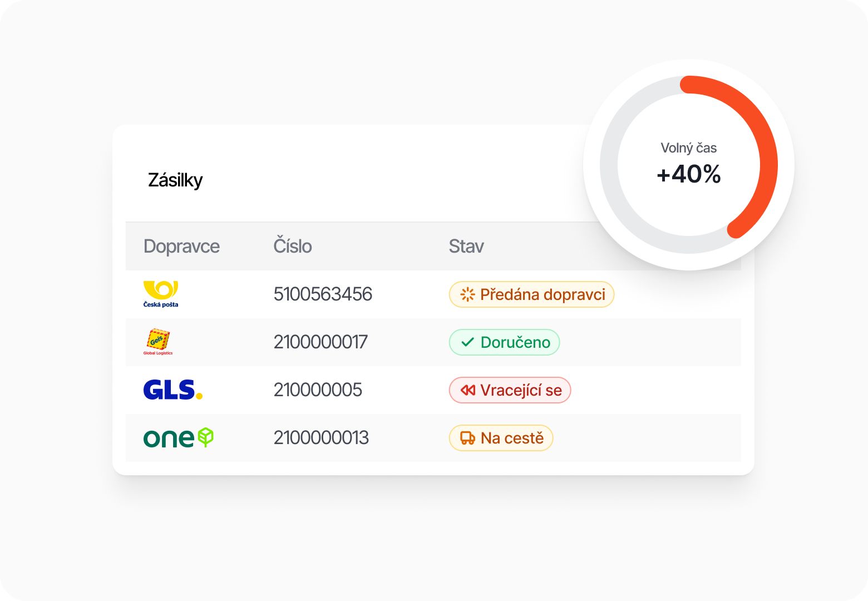This screenshot has width=868, height=601.
Task: Select the Dopravce column header
Action: tap(181, 246)
